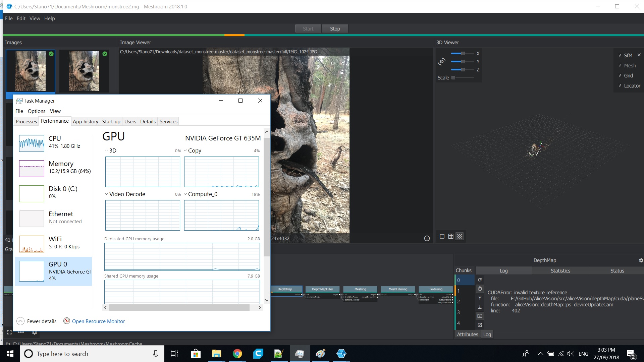Open log in external editor icon

[480, 325]
